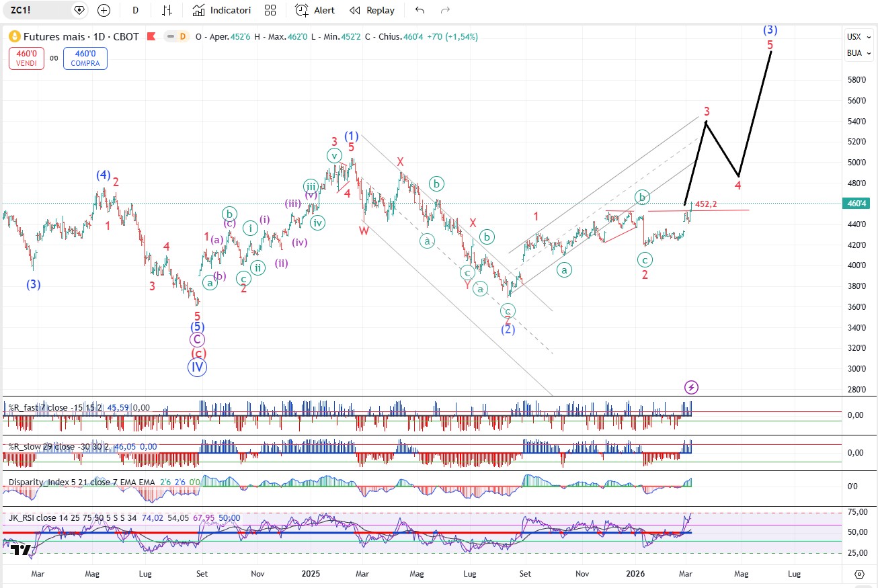Add a symbol with the circled plus icon
The width and height of the screenshot is (878, 588).
(x=104, y=10)
